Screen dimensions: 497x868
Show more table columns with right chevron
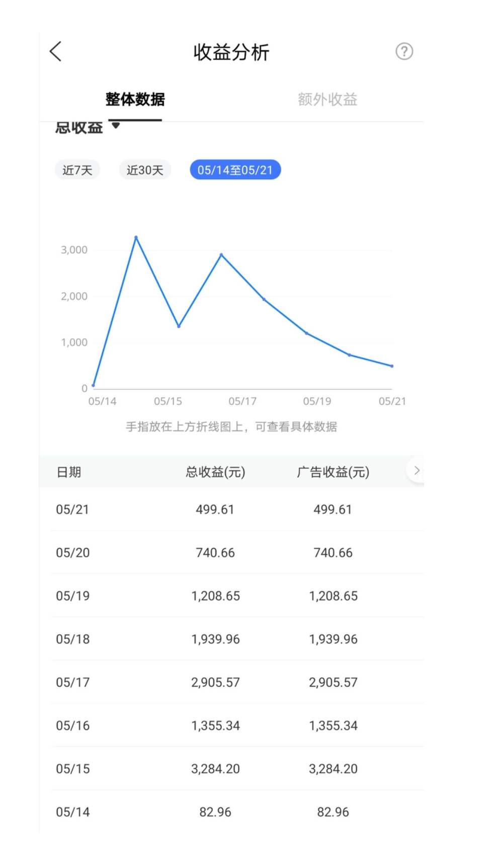coord(417,471)
